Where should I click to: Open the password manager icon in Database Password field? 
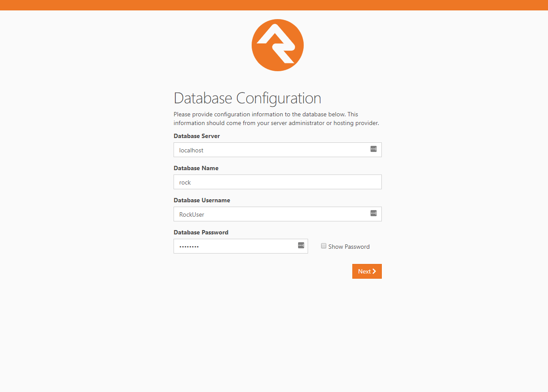301,245
